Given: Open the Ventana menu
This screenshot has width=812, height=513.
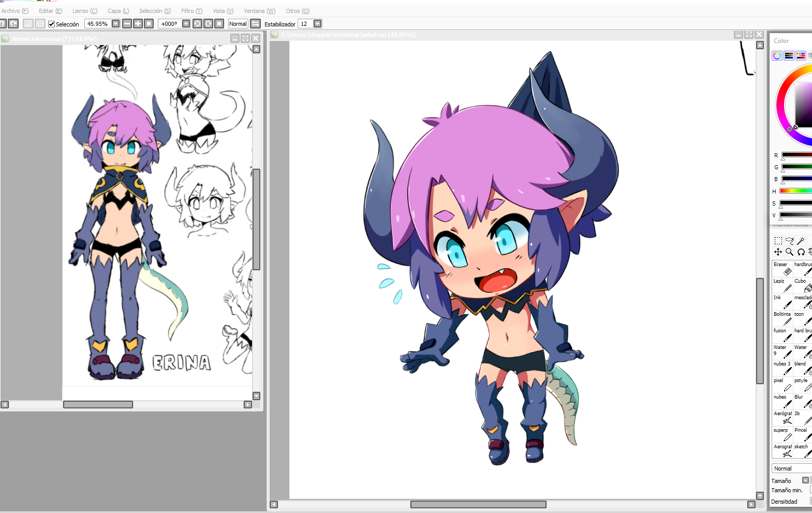Looking at the screenshot, I should tap(260, 11).
